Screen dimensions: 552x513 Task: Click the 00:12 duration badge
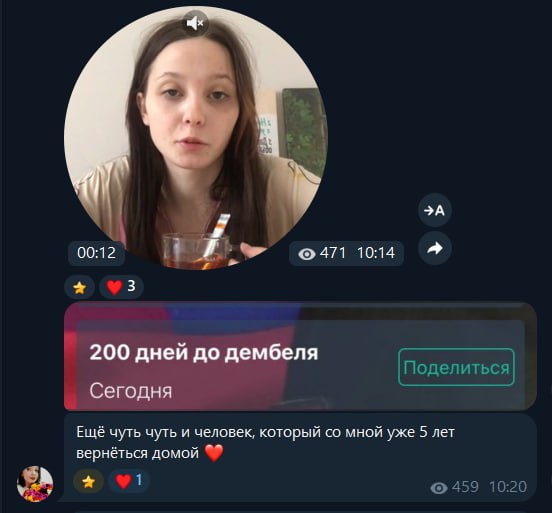[96, 253]
